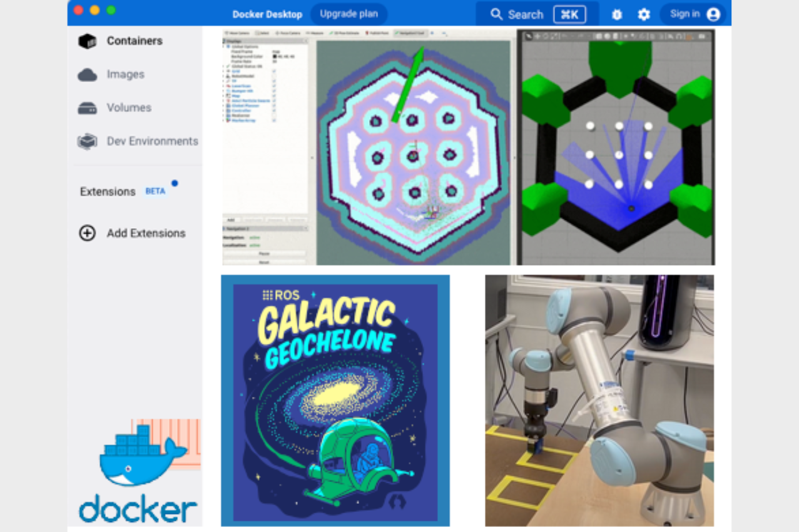Select the Navigation2 Goal tool
The height and width of the screenshot is (532, 799).
pyautogui.click(x=410, y=33)
